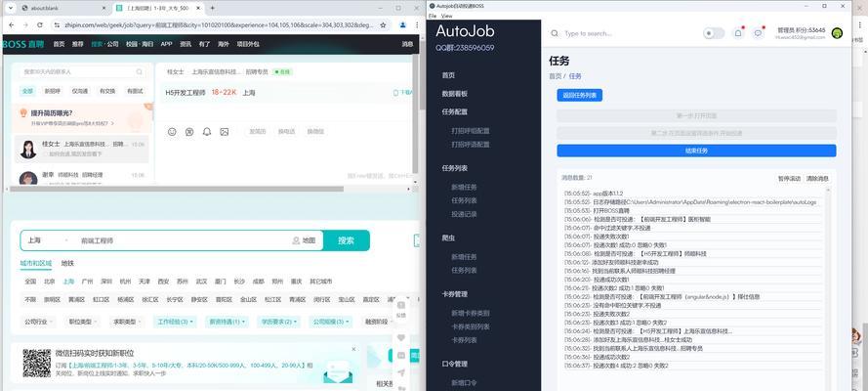Open 上海 city dropdown in search bar
Viewport: 868px width, 391px height.
tap(48, 240)
